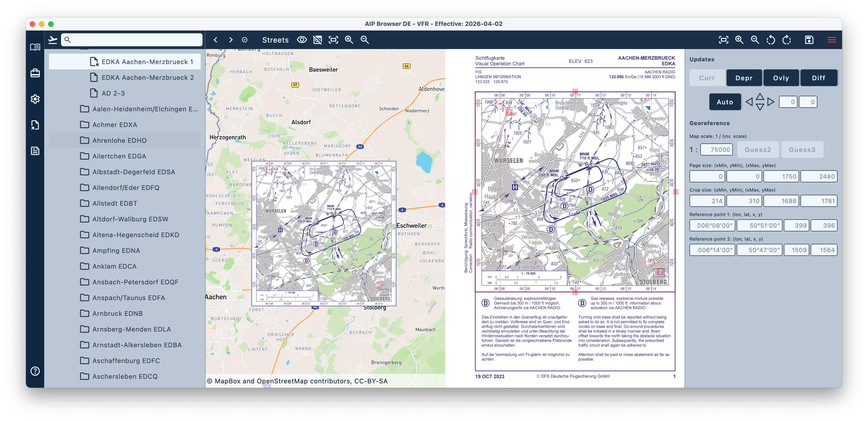Open the Aschaffenburg EDFC folder
Screen dimensions: 868x422
[x=125, y=361]
